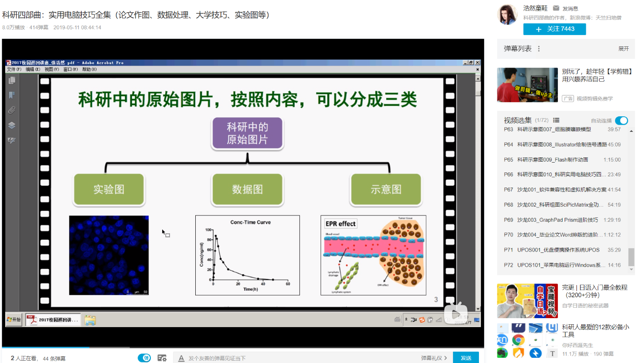Click the orange Sogou S tray icon
This screenshot has width=644, height=363.
click(x=422, y=320)
